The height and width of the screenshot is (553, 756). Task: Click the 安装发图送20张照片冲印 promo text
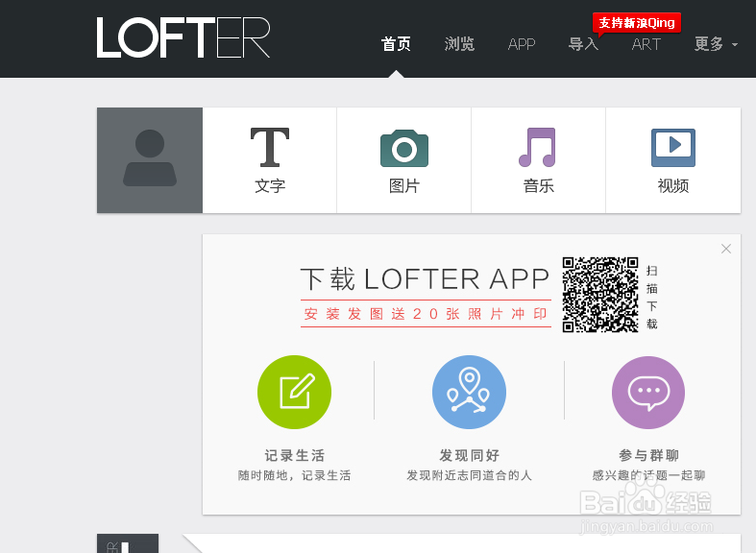click(x=426, y=314)
